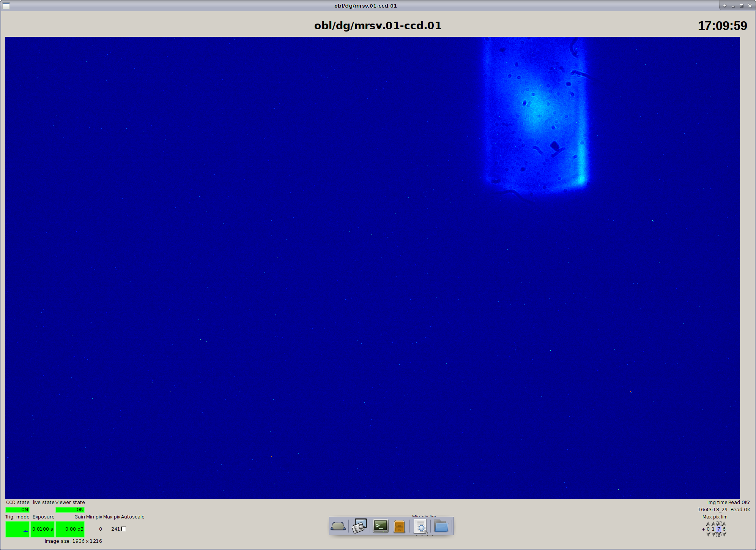Toggle the Viewer state ON indicator

click(70, 510)
